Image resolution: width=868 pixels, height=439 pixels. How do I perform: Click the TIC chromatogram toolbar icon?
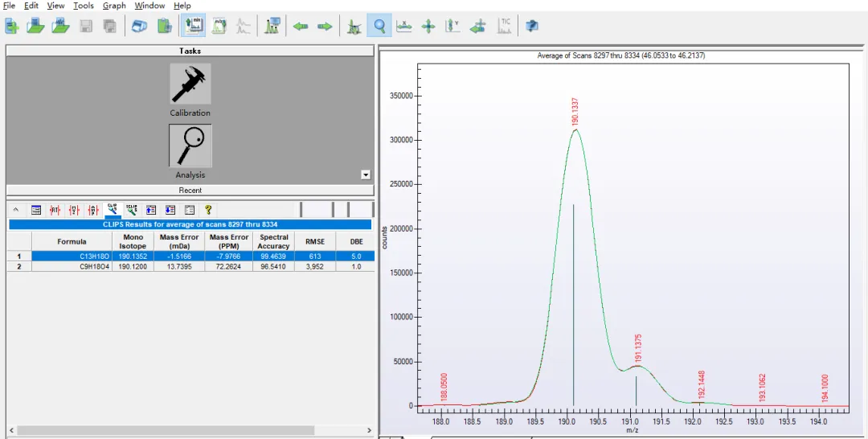[505, 27]
